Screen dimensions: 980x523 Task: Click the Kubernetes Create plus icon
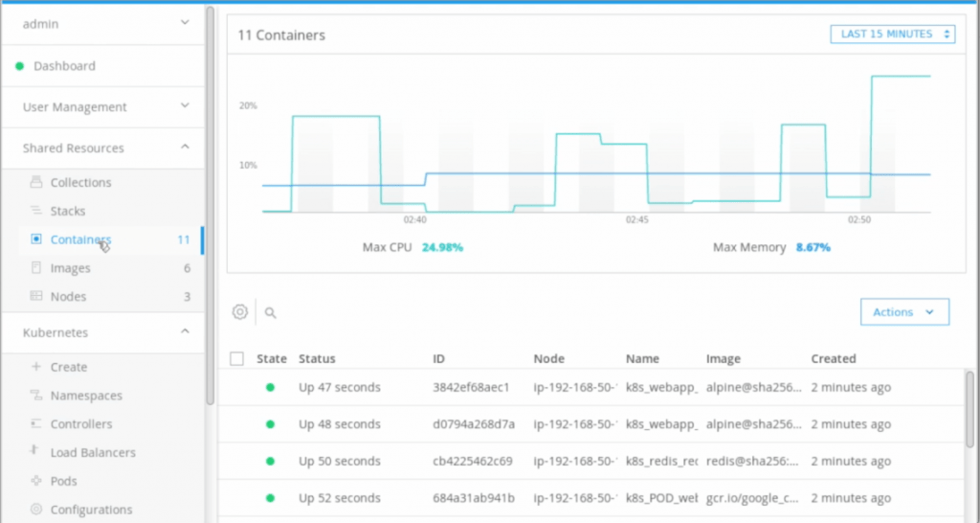(x=36, y=367)
